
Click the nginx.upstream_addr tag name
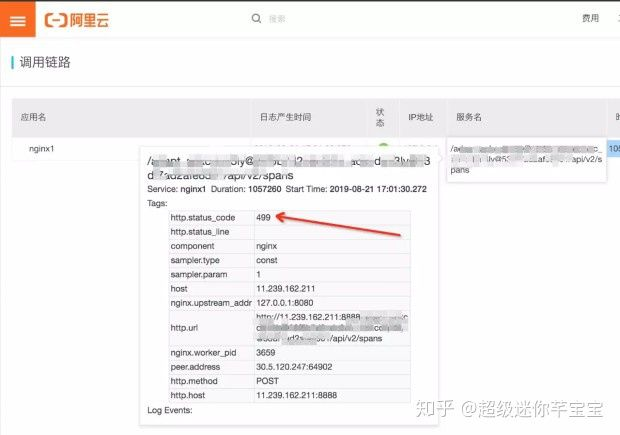pos(211,303)
